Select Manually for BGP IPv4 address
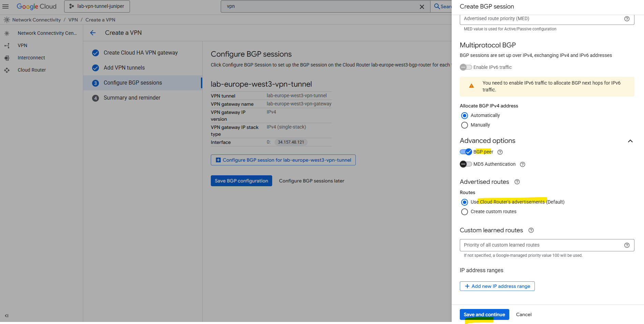Screen dimensions: 644x324 tap(465, 125)
